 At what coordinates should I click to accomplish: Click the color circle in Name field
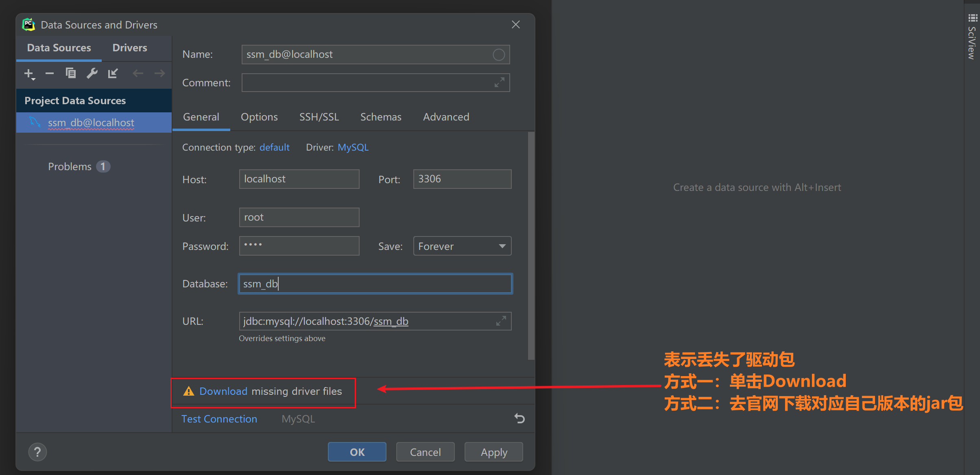point(499,55)
